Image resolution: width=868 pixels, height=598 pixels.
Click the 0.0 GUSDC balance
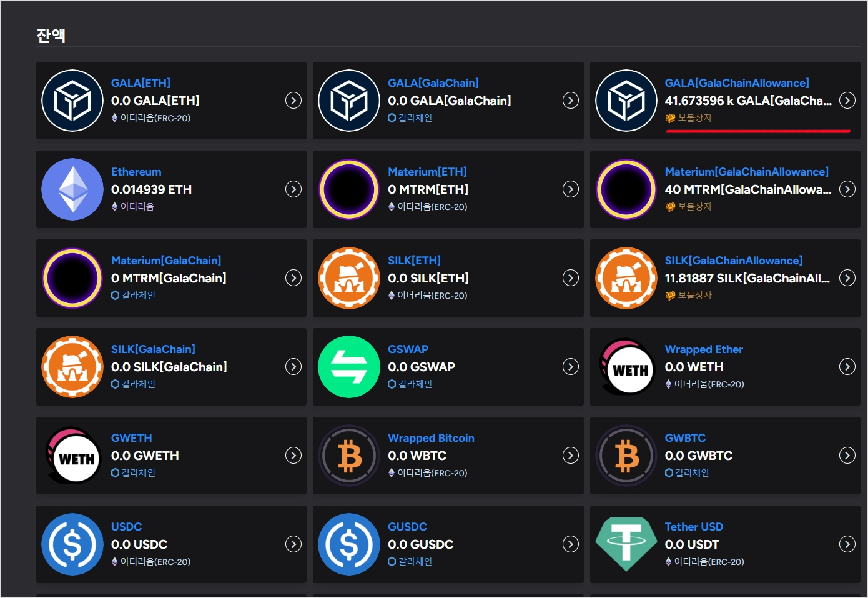(421, 544)
